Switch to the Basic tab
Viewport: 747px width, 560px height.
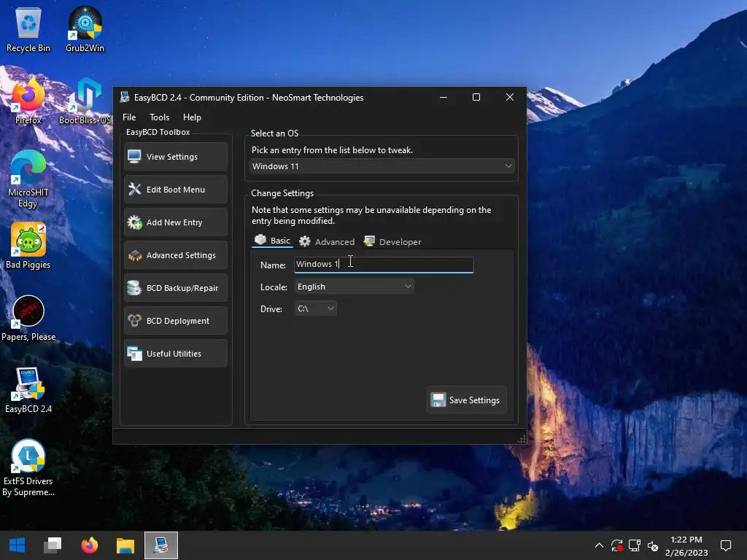click(x=272, y=241)
